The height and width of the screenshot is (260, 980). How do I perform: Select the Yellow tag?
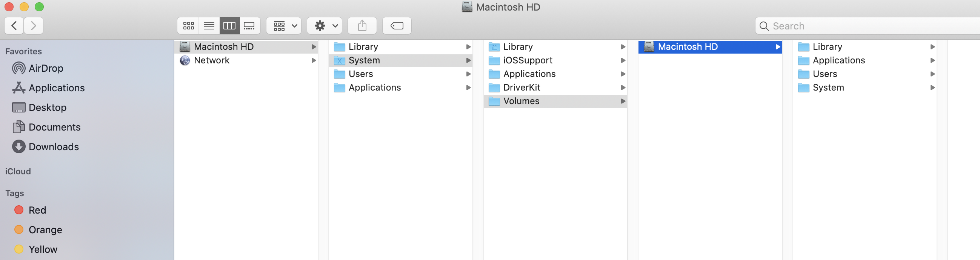43,249
